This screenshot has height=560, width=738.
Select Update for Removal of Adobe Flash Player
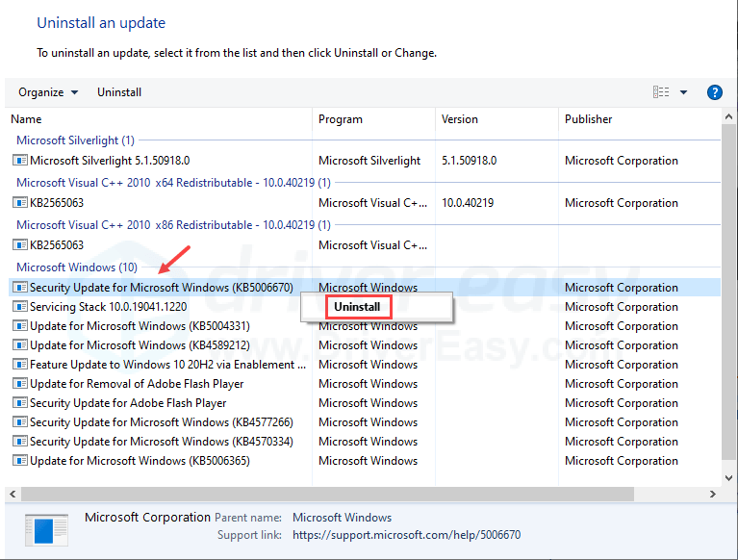137,384
